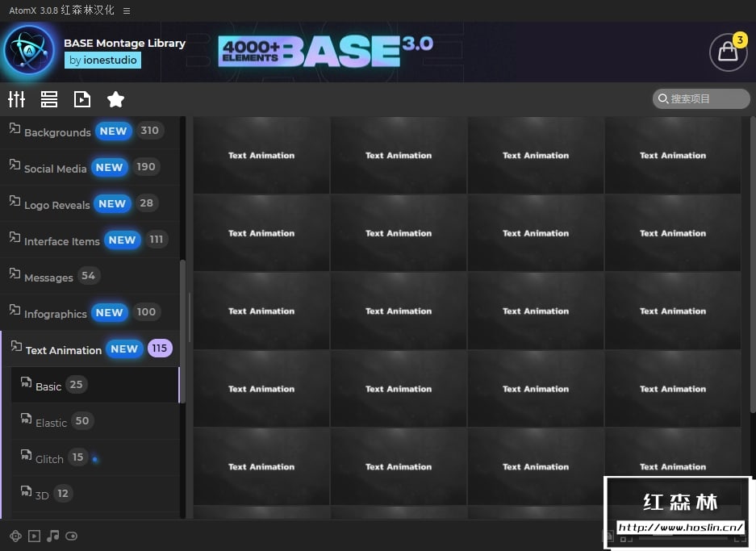Click the preset icon beside Basic
756x551 pixels.
pos(26,382)
